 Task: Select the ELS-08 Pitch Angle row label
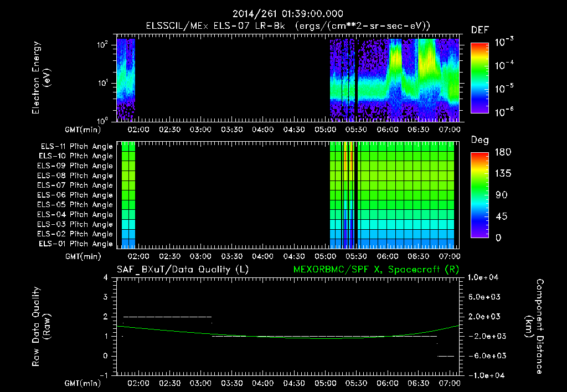[x=75, y=176]
